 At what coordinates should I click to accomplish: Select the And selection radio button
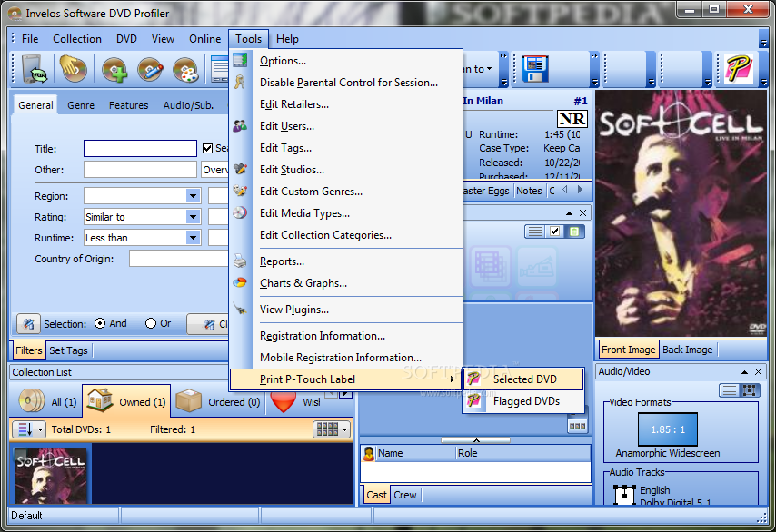100,323
